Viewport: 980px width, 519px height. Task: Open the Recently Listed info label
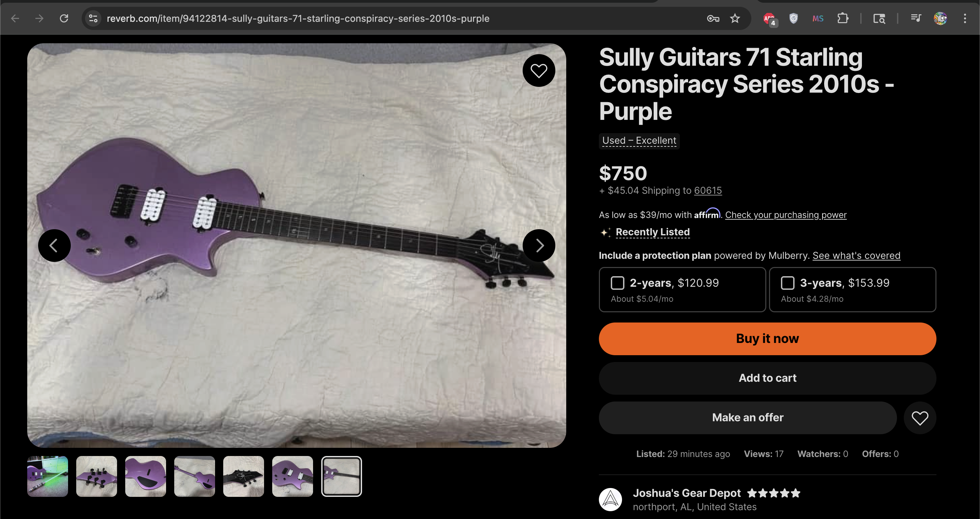point(652,232)
